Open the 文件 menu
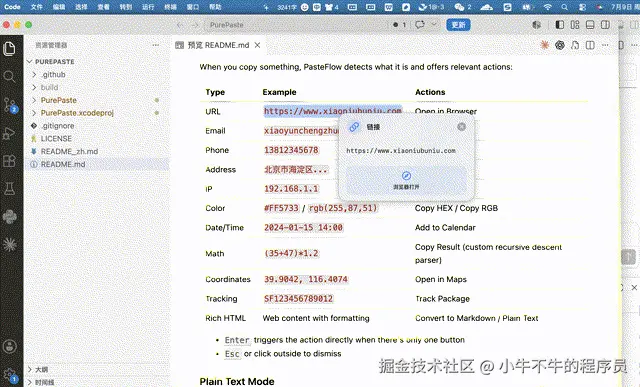Screen dimensions: 640x387 pyautogui.click(x=37, y=7)
